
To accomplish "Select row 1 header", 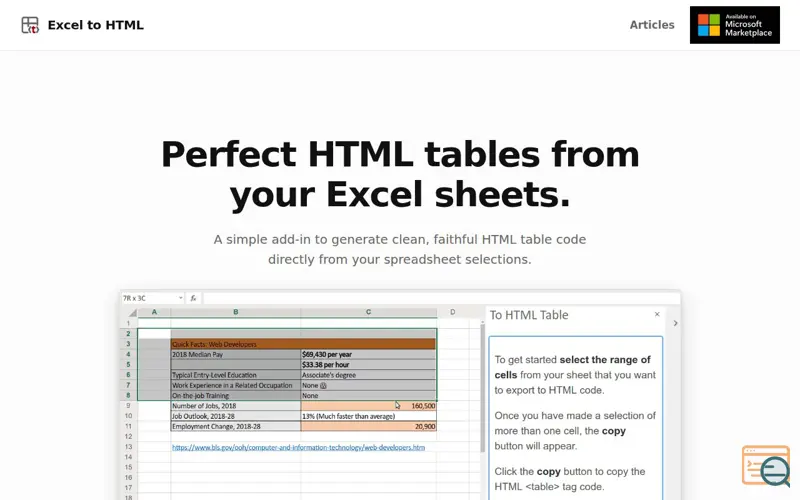I will point(128,323).
